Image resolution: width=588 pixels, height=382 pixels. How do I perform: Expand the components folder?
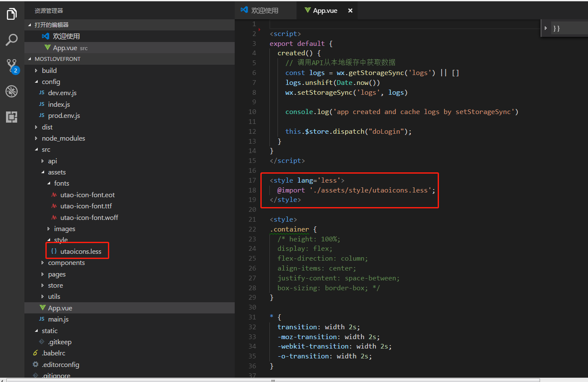pyautogui.click(x=42, y=262)
